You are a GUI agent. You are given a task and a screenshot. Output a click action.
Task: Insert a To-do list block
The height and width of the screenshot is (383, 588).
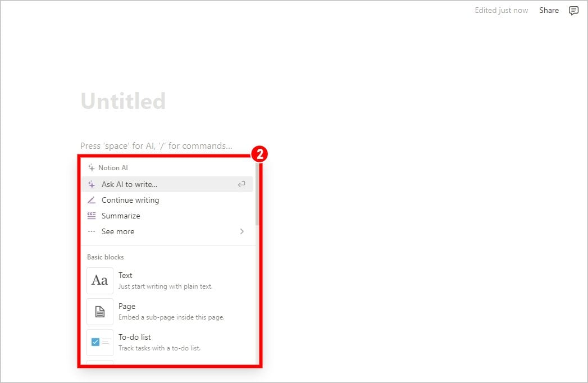167,342
